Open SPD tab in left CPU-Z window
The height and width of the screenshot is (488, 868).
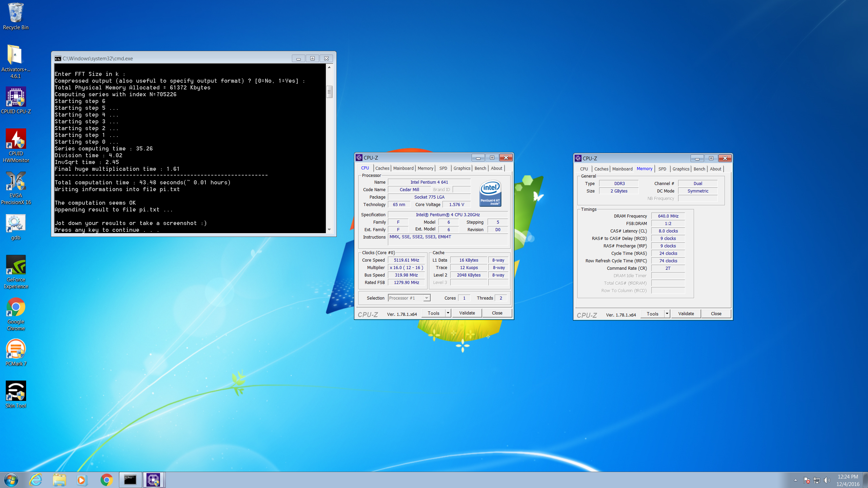443,168
